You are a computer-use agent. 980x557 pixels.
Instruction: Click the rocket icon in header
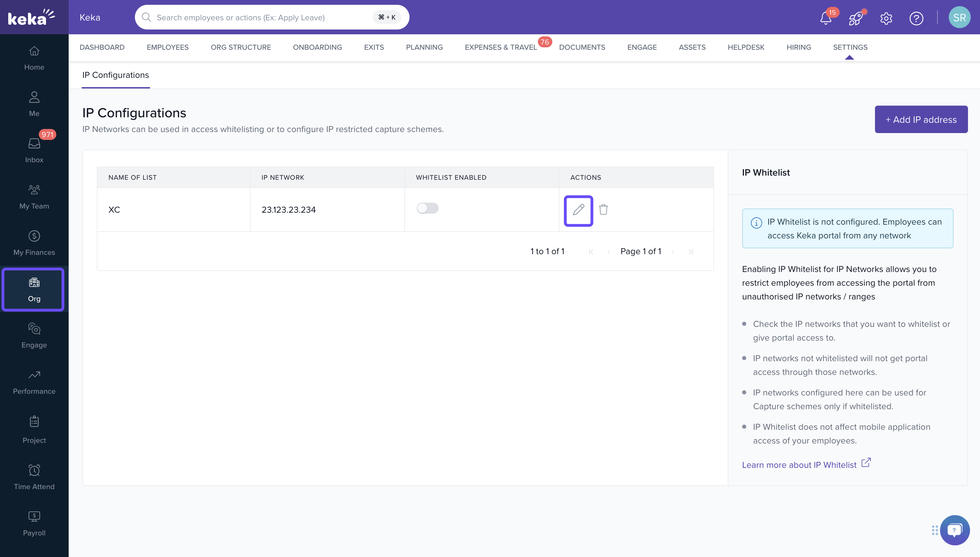[856, 18]
